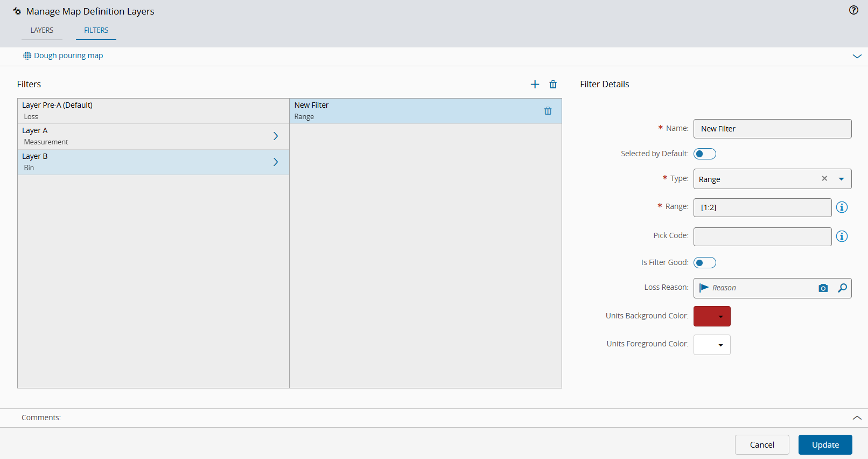Toggle Selected by Default switch

[705, 154]
